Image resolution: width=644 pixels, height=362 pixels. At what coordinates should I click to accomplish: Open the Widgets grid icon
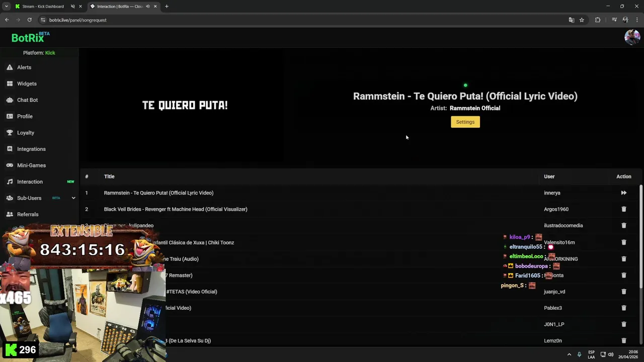[x=10, y=83]
